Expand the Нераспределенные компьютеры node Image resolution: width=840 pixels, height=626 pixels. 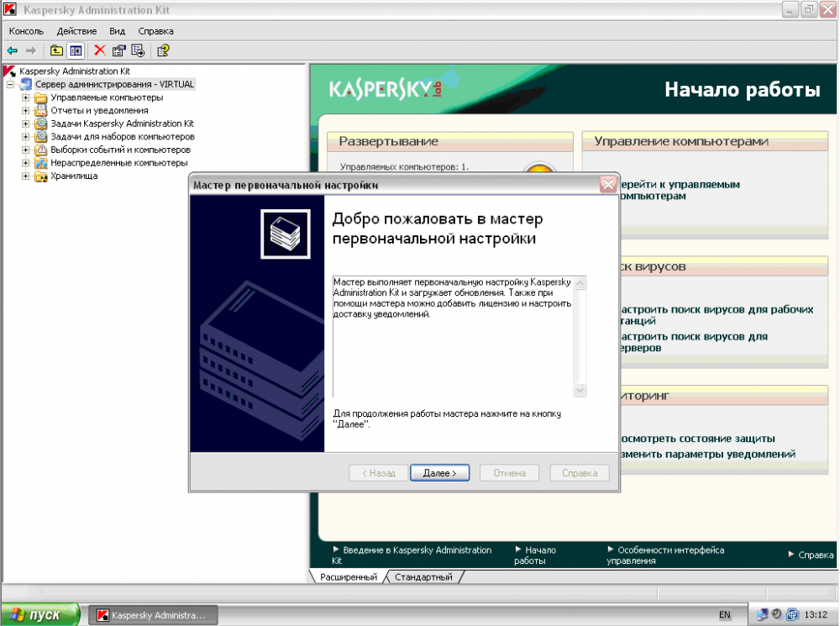(x=25, y=163)
